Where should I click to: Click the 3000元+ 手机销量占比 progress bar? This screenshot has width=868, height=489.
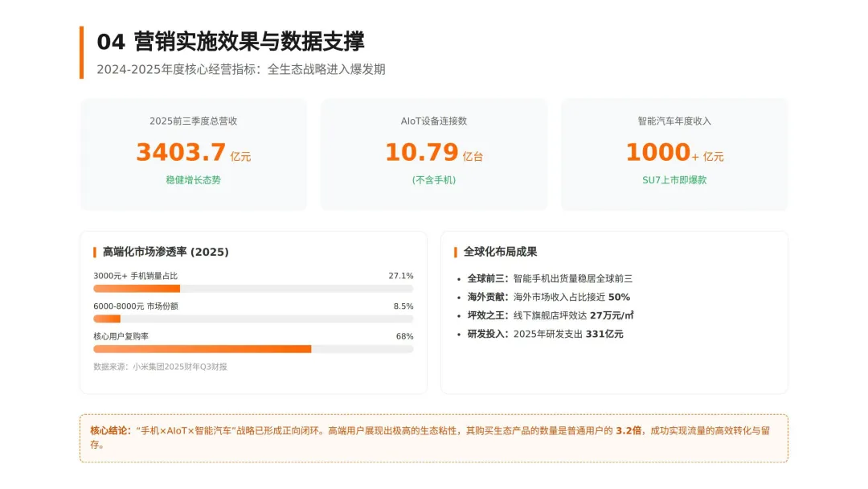253,289
